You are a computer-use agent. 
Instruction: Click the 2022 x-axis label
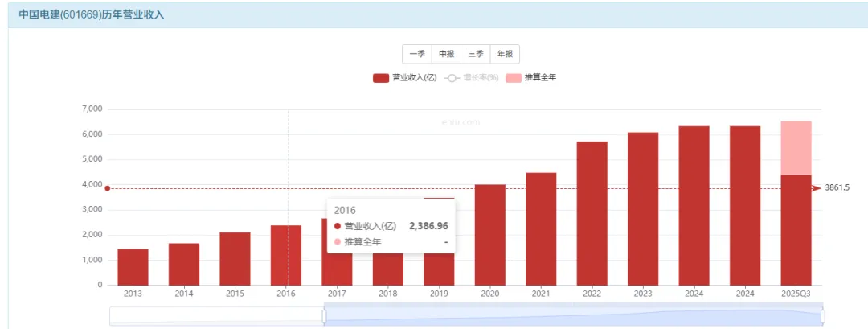(592, 294)
